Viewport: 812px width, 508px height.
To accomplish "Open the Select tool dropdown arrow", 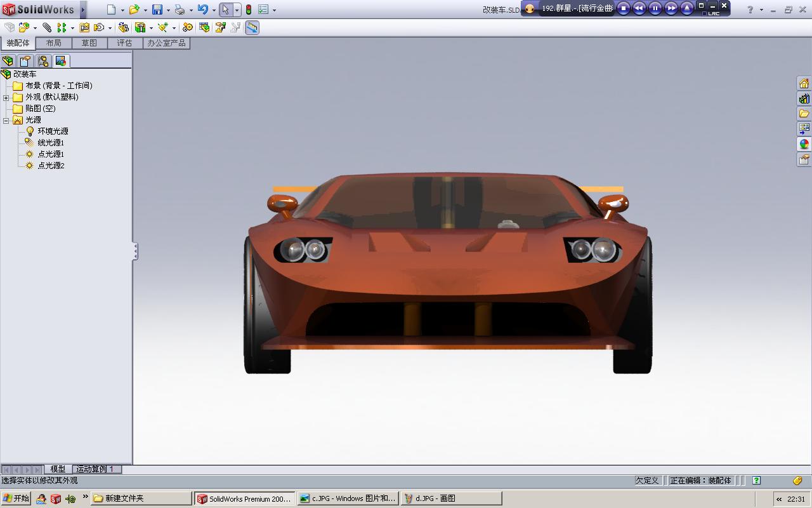I will (x=237, y=10).
